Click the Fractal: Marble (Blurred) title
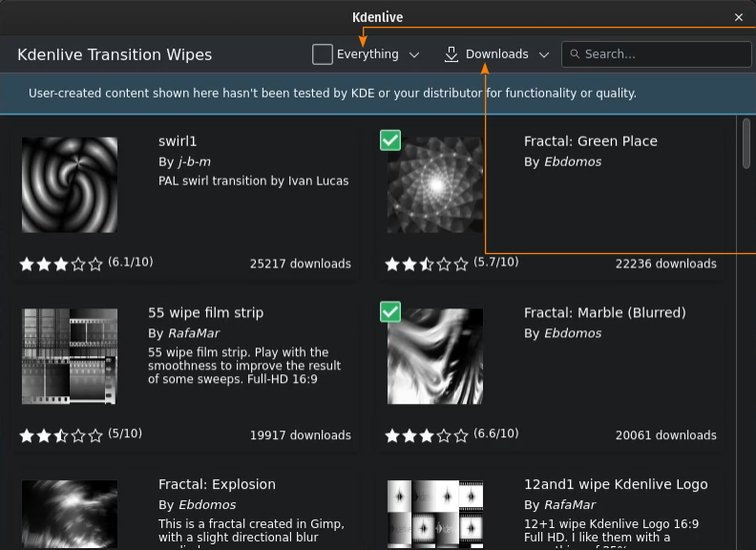This screenshot has width=756, height=550. tap(605, 312)
